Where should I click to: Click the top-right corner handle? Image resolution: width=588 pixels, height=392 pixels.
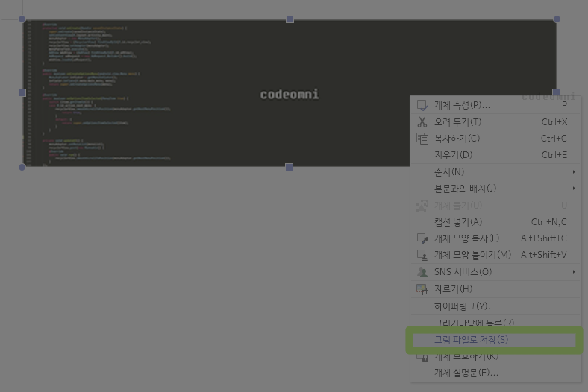click(557, 19)
